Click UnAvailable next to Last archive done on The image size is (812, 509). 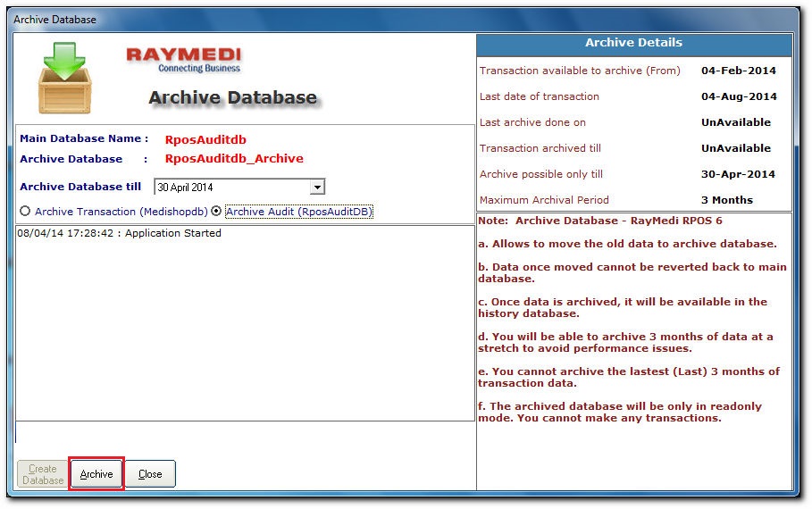click(x=736, y=122)
